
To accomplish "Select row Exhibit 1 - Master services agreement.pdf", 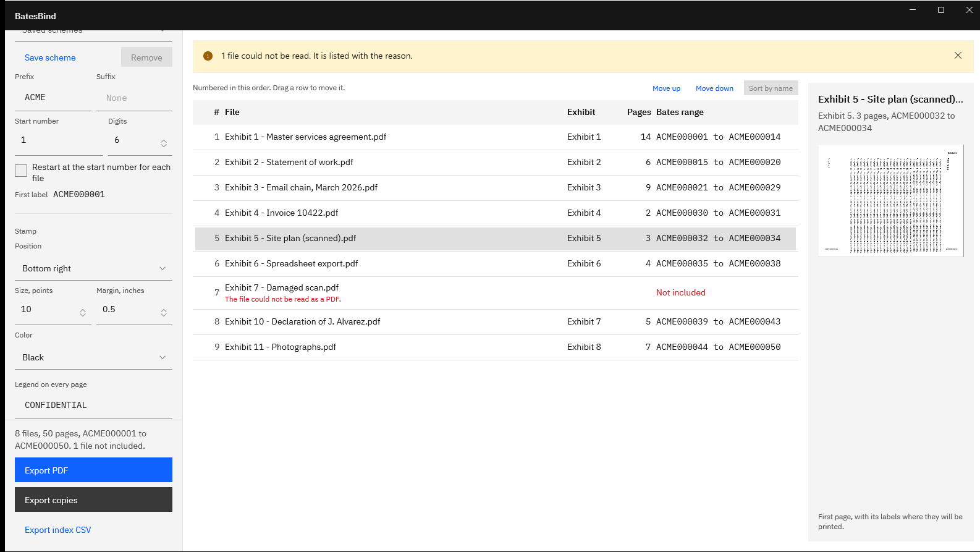I will pos(496,137).
